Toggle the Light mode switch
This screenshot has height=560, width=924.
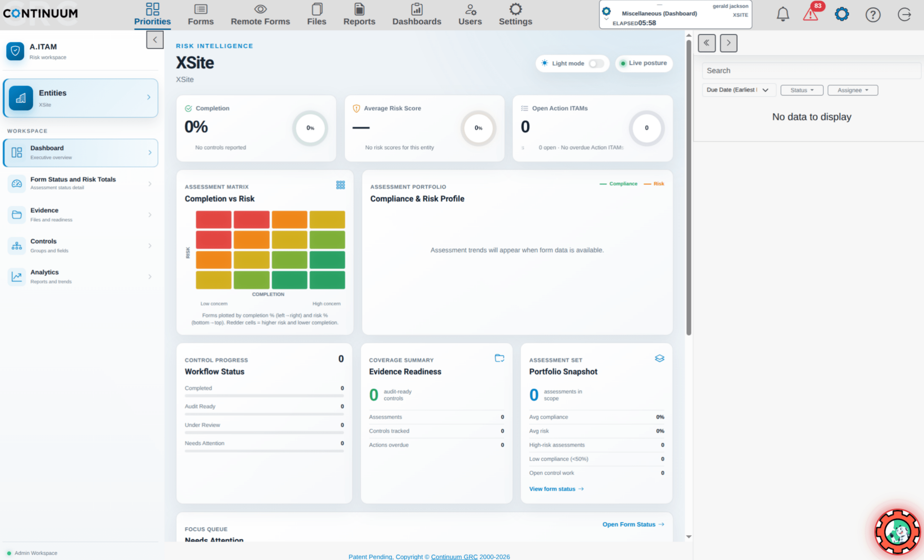(x=596, y=64)
